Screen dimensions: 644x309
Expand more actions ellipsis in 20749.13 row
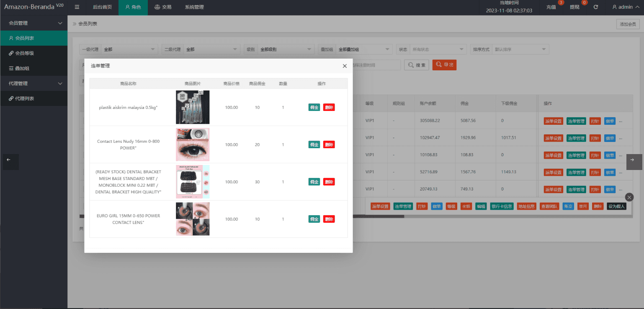pos(621,190)
